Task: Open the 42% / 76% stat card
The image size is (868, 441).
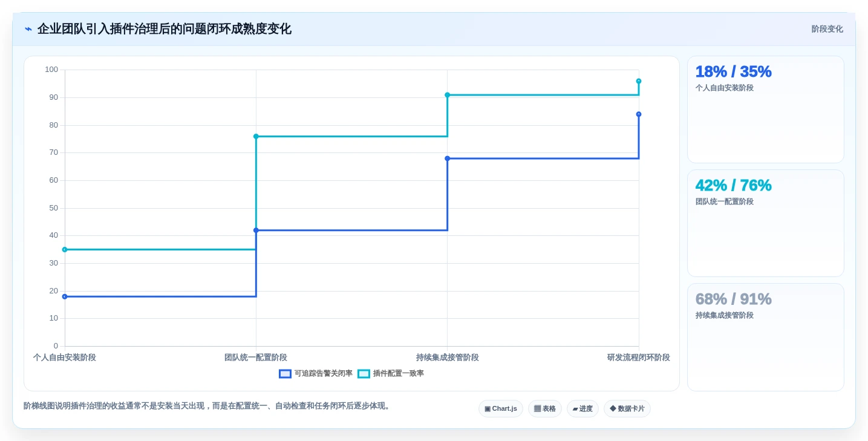Action: [766, 223]
